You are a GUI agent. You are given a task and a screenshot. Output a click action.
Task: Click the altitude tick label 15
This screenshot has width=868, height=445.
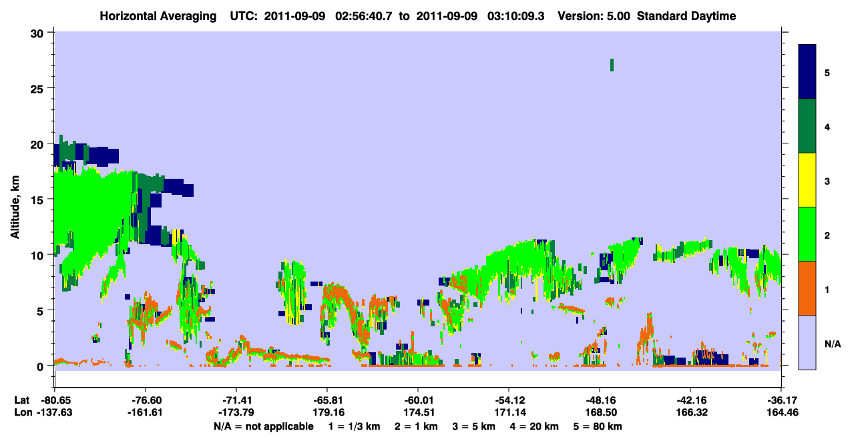tap(39, 199)
